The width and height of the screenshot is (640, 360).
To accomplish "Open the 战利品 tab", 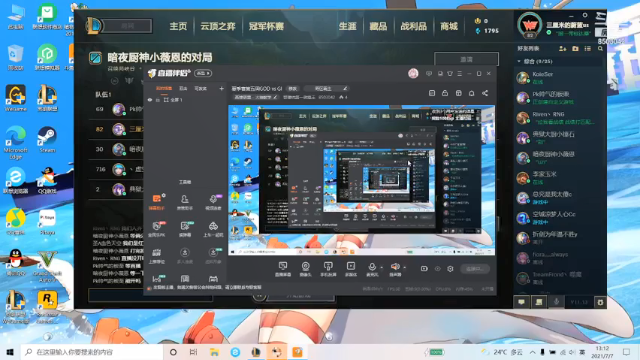I will coord(413,27).
